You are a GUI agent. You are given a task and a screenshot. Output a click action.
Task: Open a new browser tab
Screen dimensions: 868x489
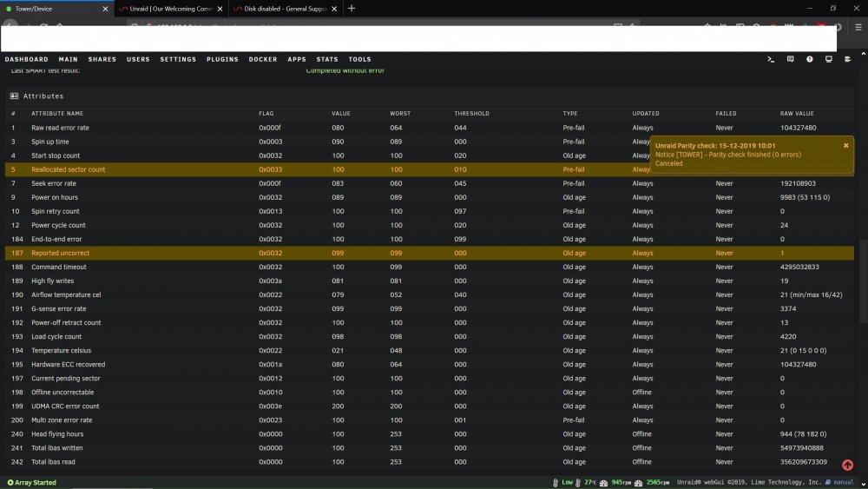[x=352, y=9]
